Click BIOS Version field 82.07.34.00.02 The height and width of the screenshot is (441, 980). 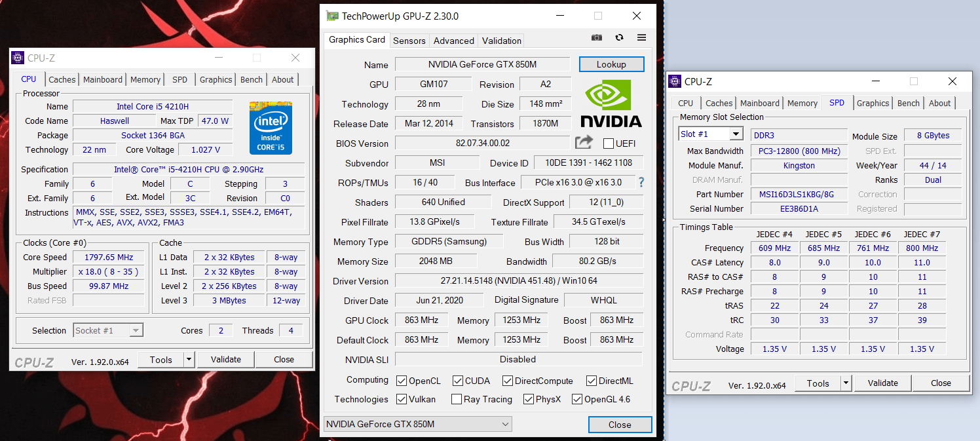click(x=482, y=143)
